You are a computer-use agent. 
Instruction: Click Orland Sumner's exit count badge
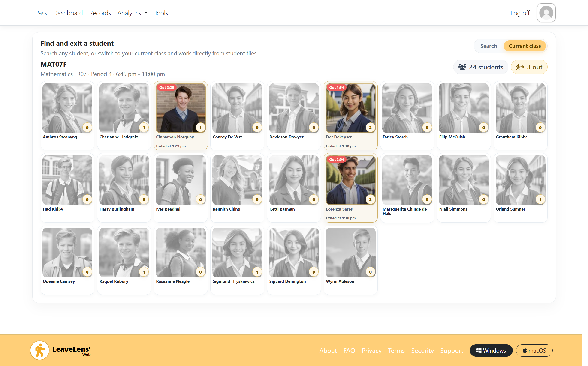point(540,200)
